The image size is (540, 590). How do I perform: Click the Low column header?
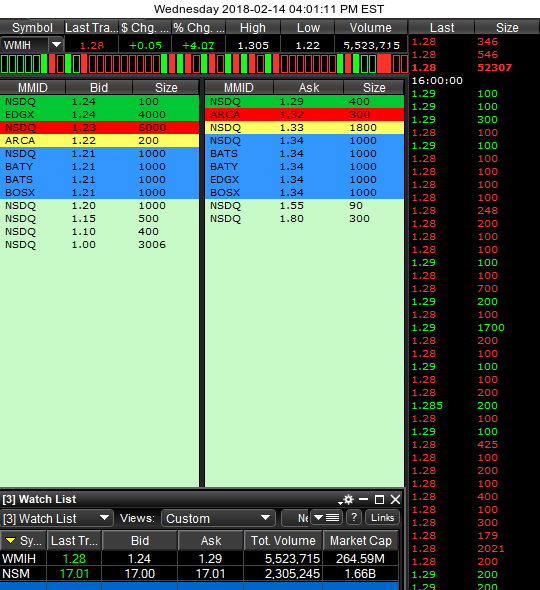coord(308,27)
